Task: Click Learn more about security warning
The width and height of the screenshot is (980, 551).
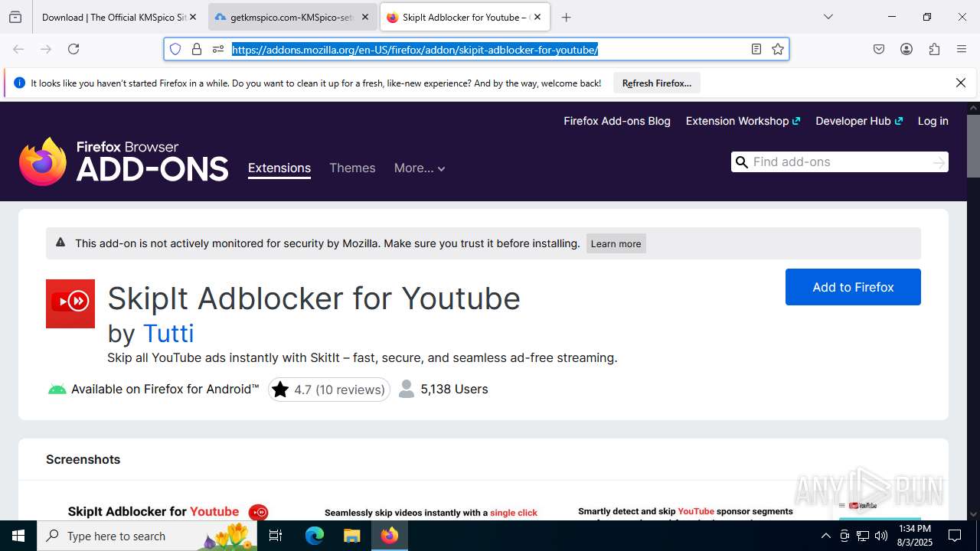Action: coord(616,243)
